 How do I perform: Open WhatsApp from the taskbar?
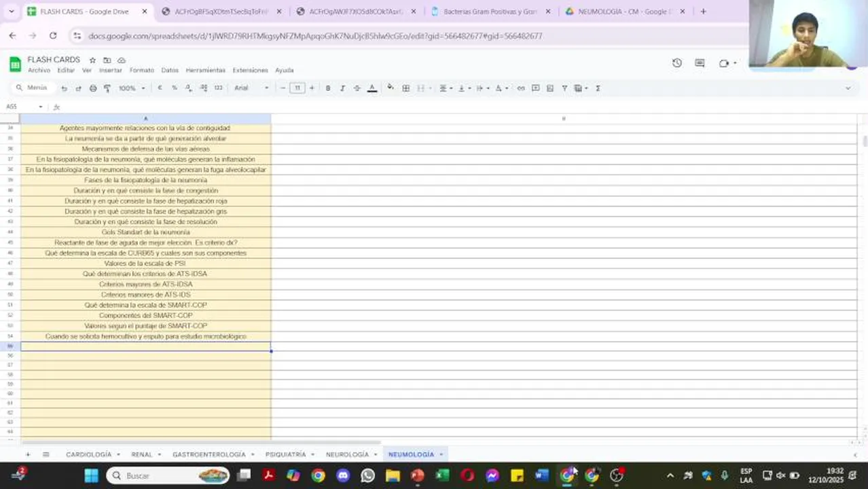click(x=367, y=475)
